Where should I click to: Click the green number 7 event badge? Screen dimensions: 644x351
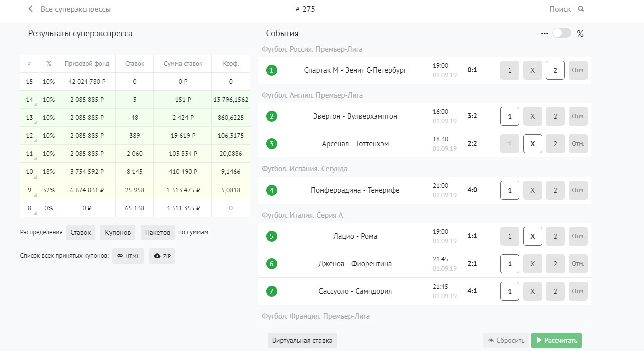click(272, 291)
